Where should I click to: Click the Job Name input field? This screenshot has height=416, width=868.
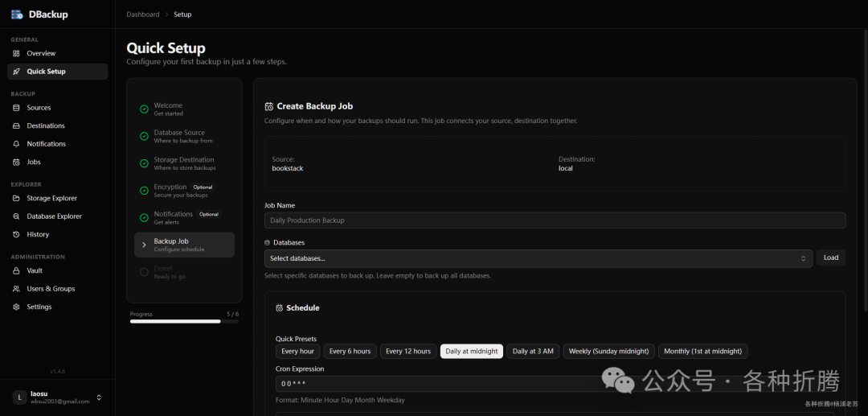coord(555,220)
